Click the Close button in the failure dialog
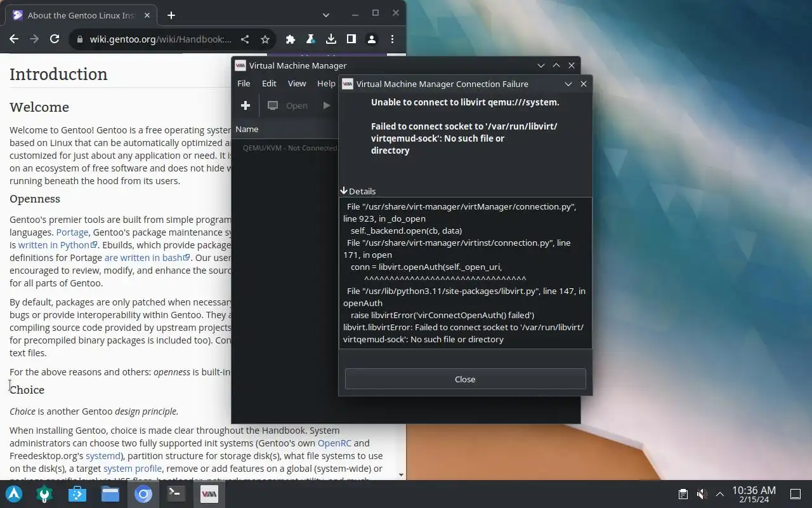812x508 pixels. pos(465,379)
